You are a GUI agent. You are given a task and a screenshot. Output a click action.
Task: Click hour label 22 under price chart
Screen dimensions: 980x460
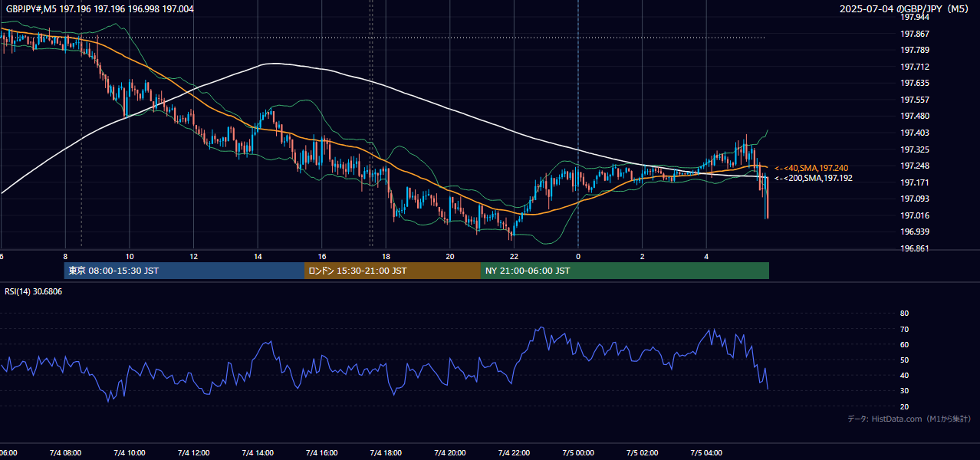tap(514, 256)
